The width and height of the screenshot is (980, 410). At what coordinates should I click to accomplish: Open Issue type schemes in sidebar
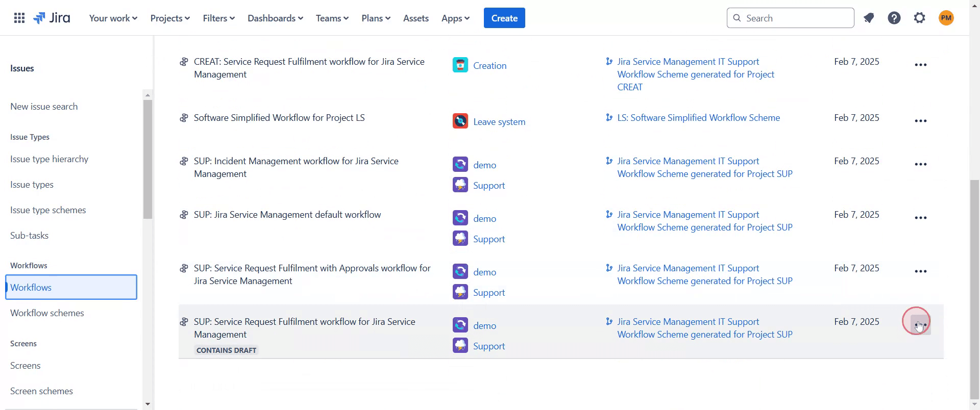[x=48, y=210]
